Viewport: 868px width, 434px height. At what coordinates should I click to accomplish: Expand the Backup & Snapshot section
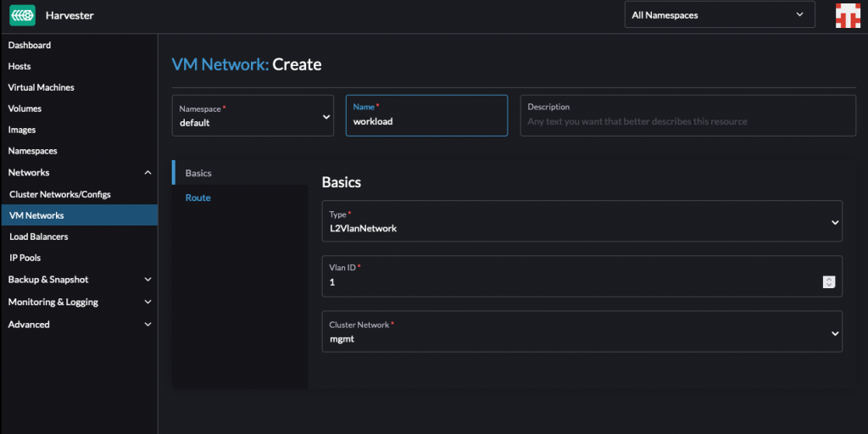coord(147,280)
